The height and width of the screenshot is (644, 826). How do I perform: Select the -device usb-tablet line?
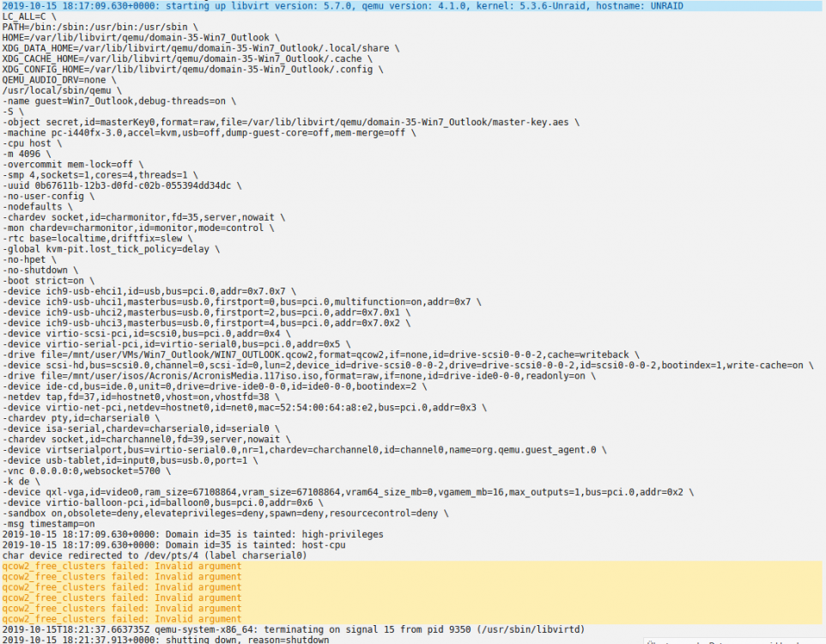131,459
